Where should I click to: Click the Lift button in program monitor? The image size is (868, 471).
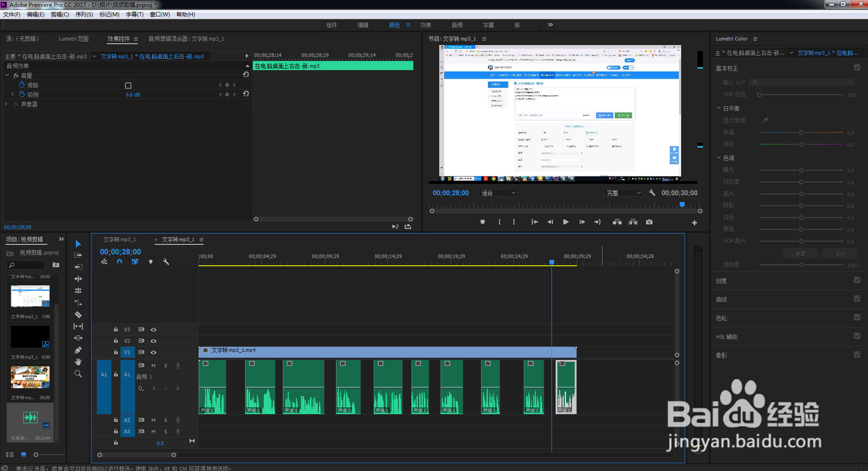617,222
